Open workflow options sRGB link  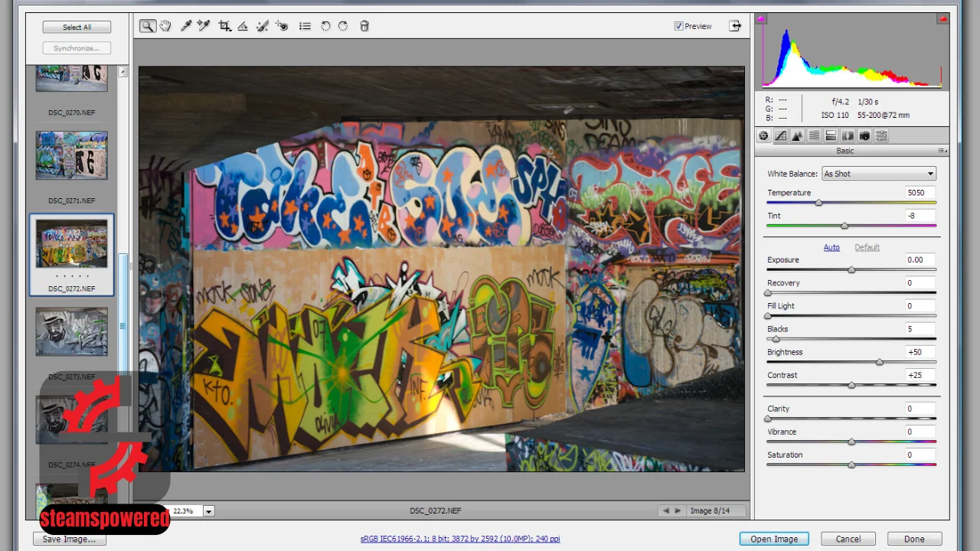460,539
